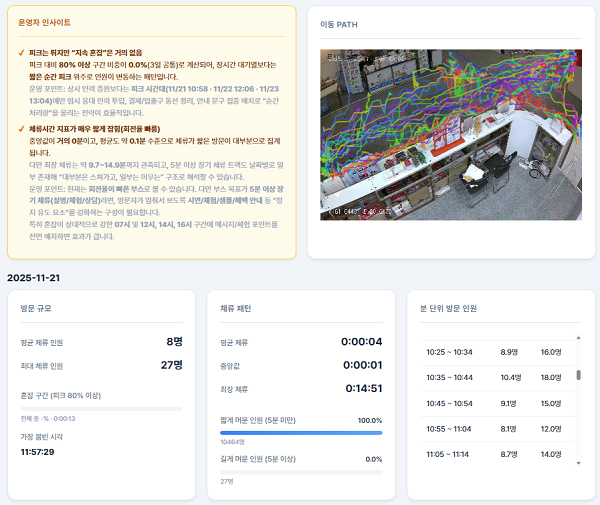Click the insight title about peak and 지속 혼잡
Viewport: 600px width, 505px height.
pos(86,53)
